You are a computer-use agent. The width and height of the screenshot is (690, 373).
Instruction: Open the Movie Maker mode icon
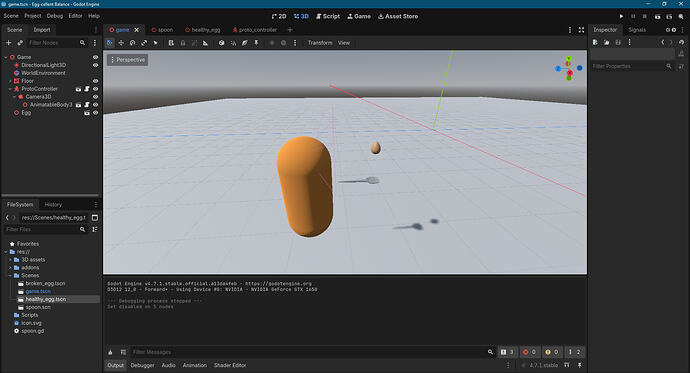tap(681, 16)
